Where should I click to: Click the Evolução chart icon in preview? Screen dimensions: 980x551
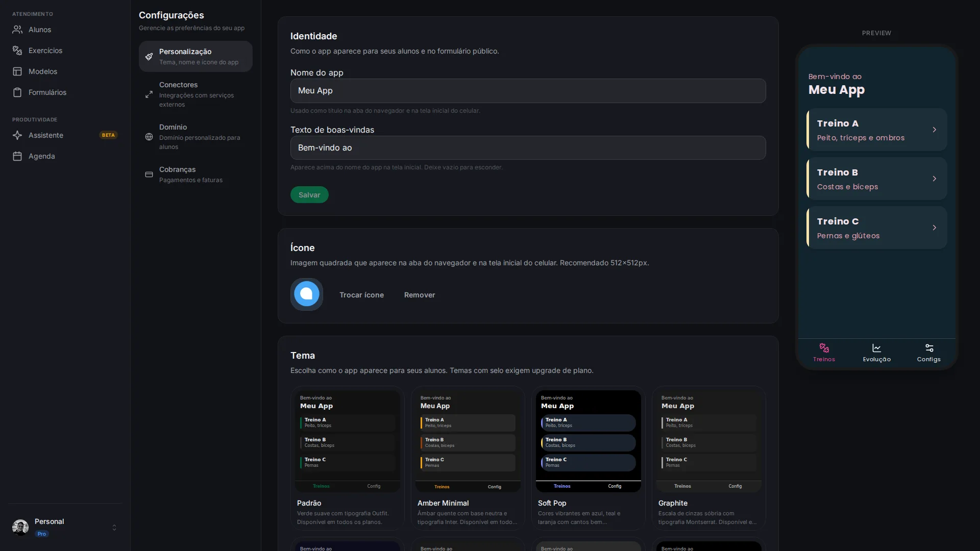(877, 348)
